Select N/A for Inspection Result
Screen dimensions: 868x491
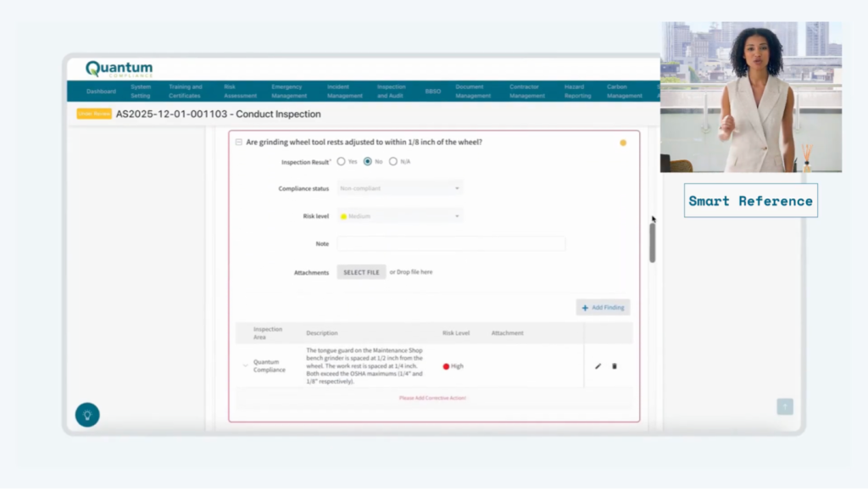point(393,161)
